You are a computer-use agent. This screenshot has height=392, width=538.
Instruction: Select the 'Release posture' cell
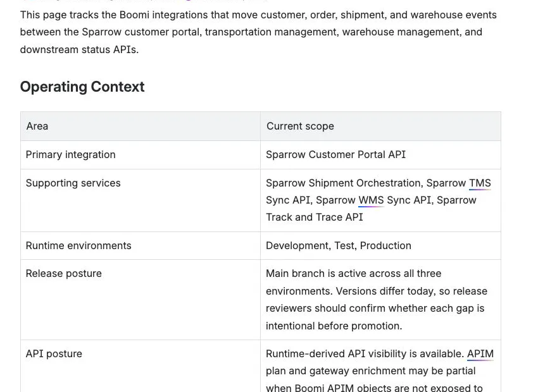(141, 300)
